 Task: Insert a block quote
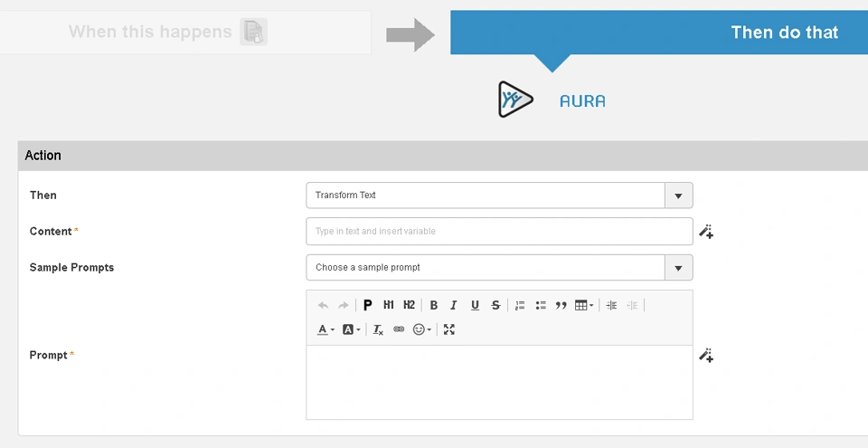coord(561,305)
